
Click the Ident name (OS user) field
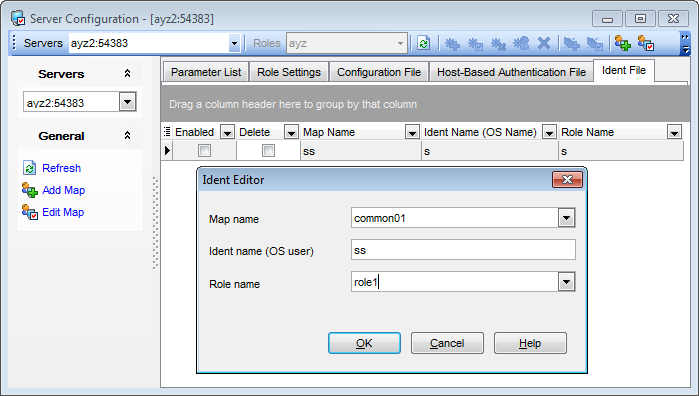click(463, 250)
